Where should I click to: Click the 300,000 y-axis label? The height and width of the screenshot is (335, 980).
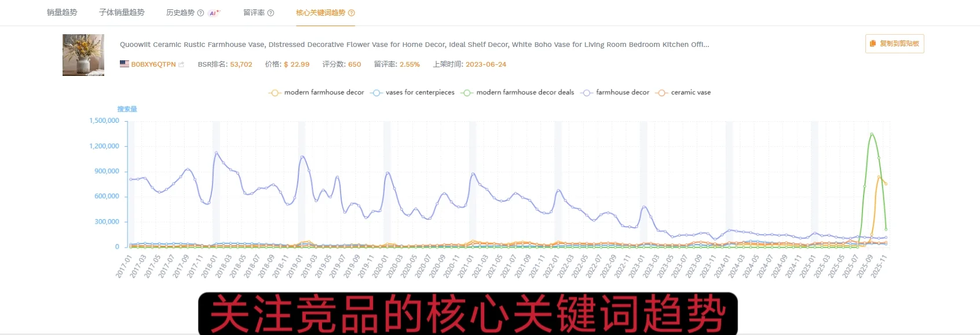coord(107,221)
